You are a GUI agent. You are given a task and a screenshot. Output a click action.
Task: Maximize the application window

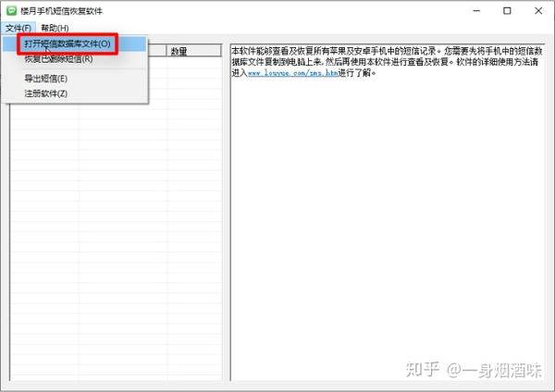507,10
